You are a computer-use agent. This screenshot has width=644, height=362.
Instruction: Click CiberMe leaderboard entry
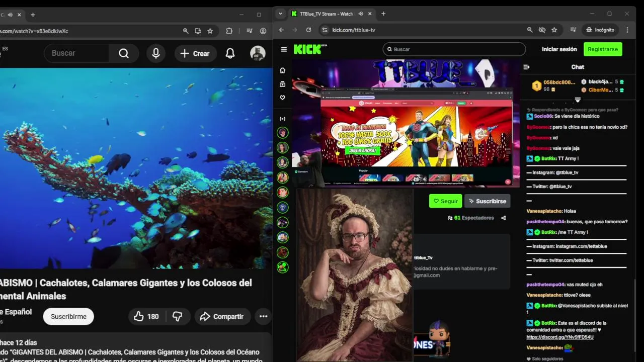(603, 90)
